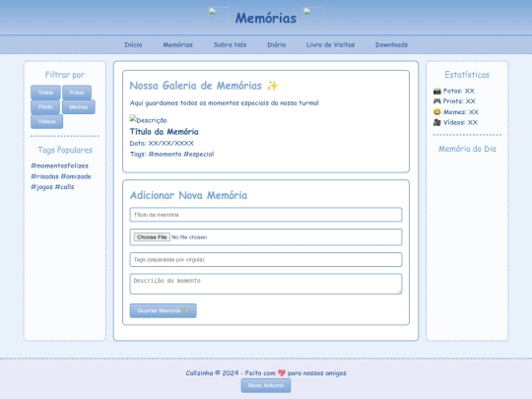This screenshot has width=532, height=399.
Task: Click the Filtrar por heading
Action: [65, 75]
